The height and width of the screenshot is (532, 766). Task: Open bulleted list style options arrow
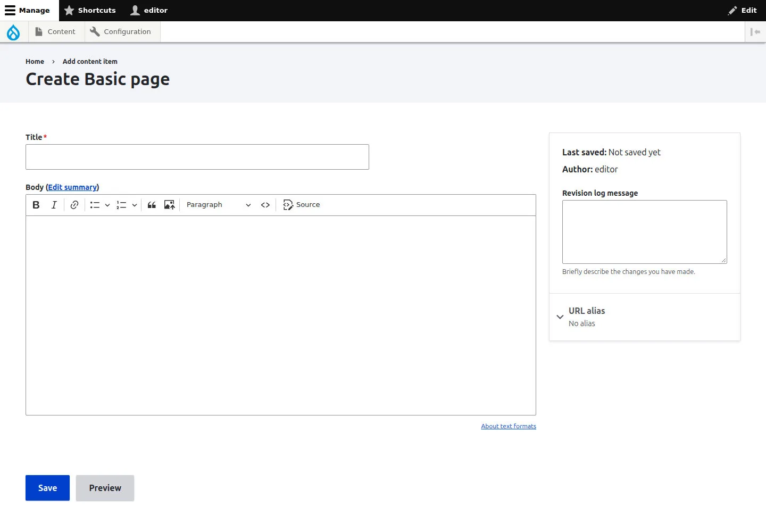[x=107, y=205]
